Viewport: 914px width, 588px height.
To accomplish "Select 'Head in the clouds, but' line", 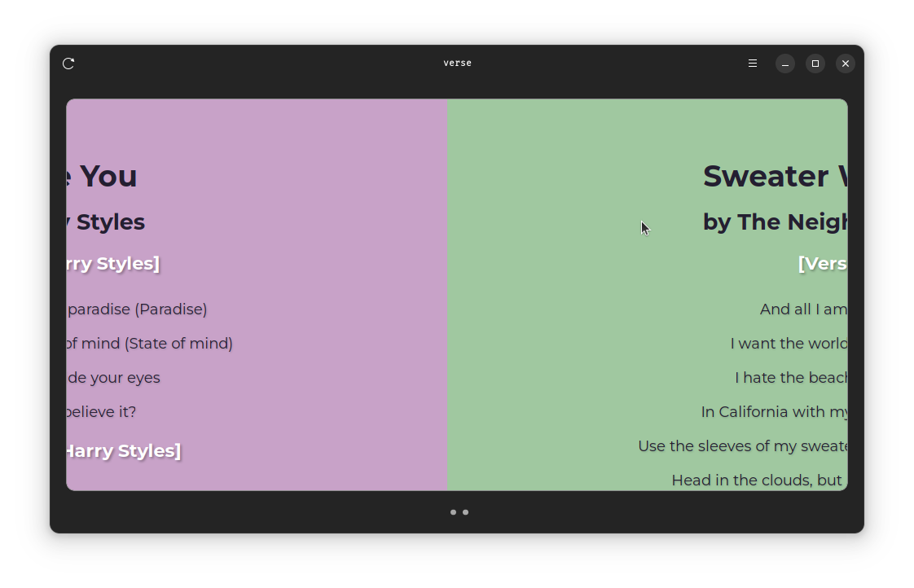I will [758, 480].
